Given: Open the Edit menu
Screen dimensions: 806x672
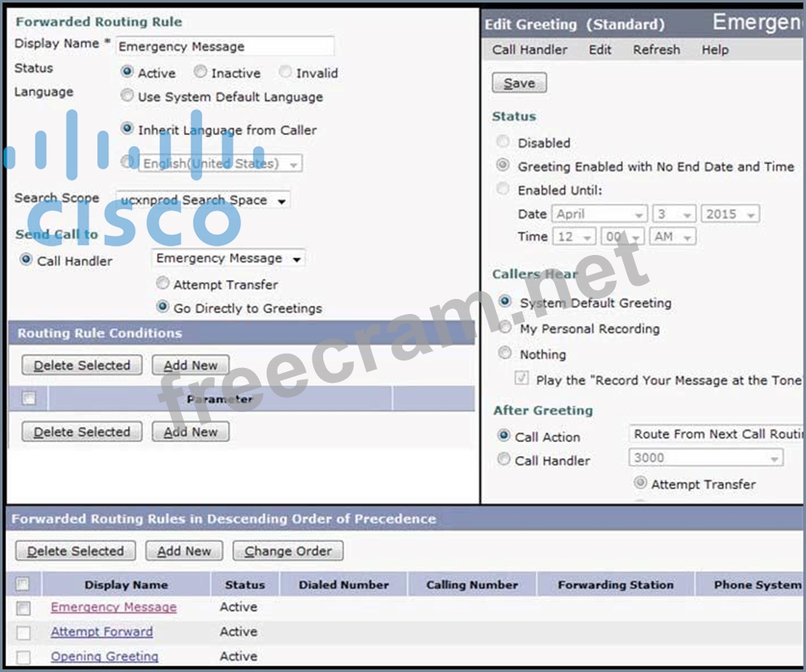Looking at the screenshot, I should [600, 50].
